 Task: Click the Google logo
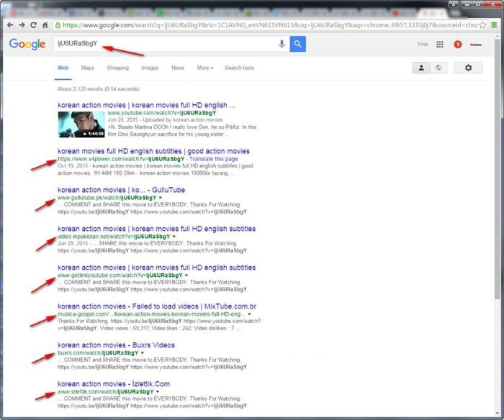tap(27, 44)
